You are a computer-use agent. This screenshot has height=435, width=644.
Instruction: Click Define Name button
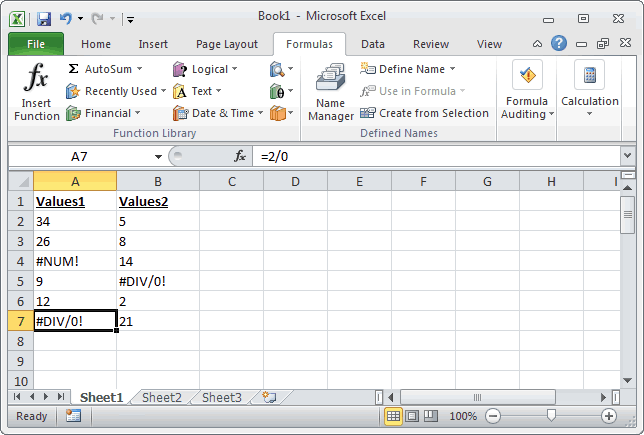coord(403,69)
